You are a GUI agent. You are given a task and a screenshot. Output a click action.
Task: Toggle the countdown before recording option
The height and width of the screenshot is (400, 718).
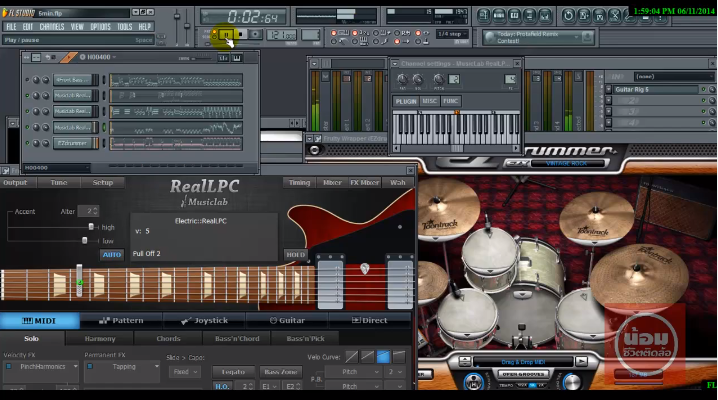coord(354,33)
